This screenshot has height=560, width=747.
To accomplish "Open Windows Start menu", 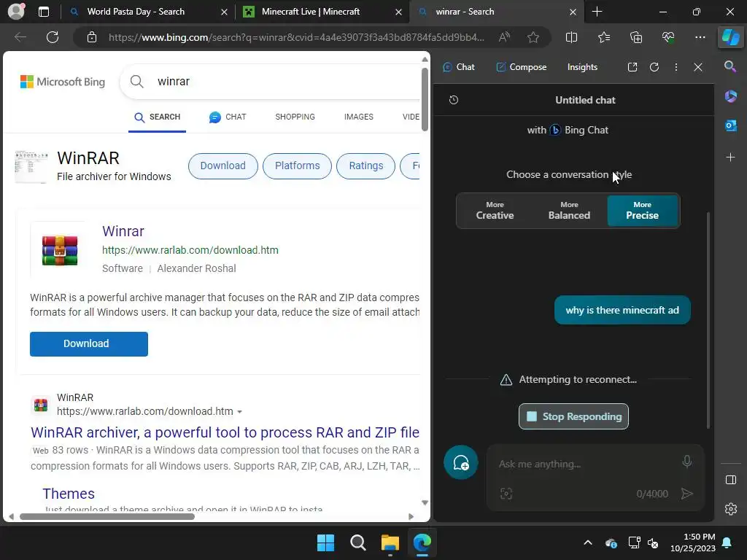I will pos(326,542).
